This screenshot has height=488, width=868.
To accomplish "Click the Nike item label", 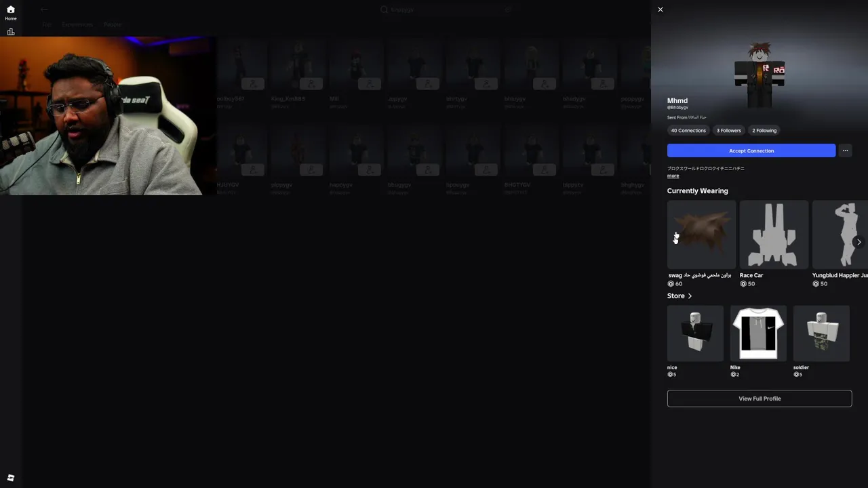I will [x=735, y=367].
